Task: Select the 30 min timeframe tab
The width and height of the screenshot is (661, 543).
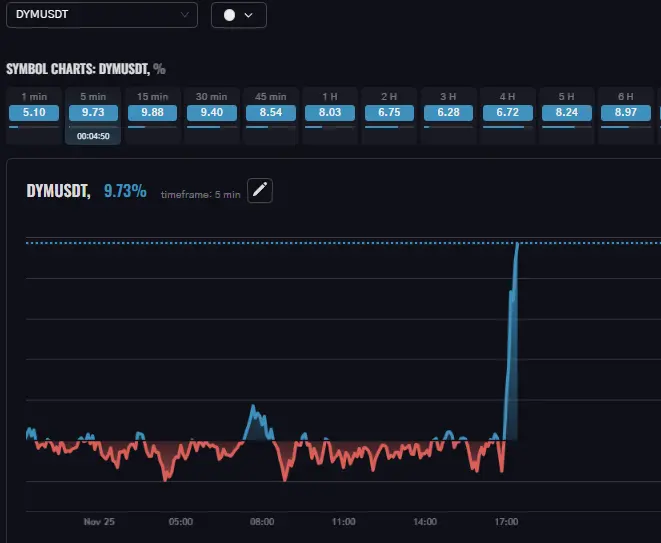Action: (x=212, y=115)
